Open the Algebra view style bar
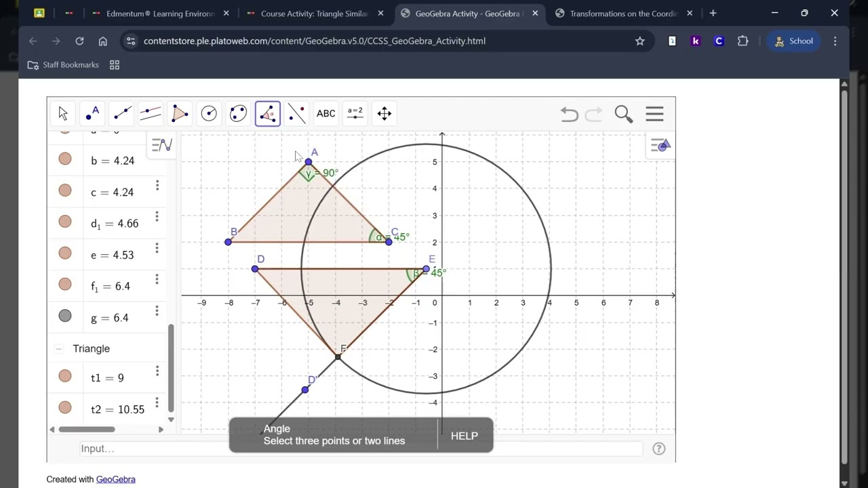Image resolution: width=868 pixels, height=488 pixels. tap(162, 145)
